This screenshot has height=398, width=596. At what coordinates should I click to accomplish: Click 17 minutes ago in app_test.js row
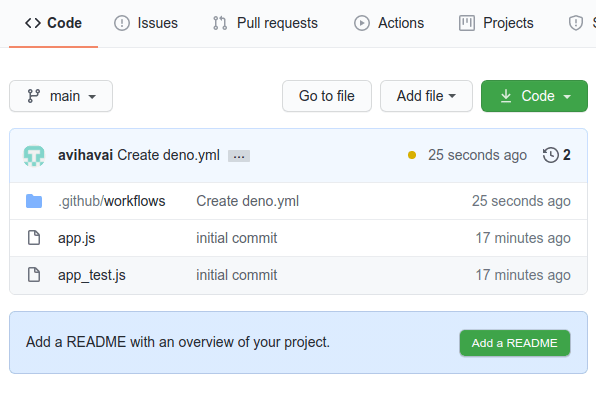point(523,275)
